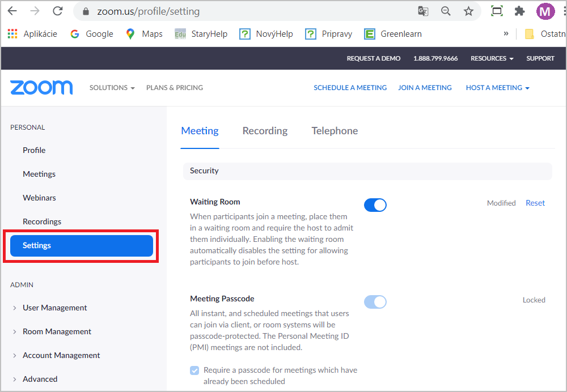Click the Meeting Passcode setting title
The height and width of the screenshot is (392, 567).
222,299
